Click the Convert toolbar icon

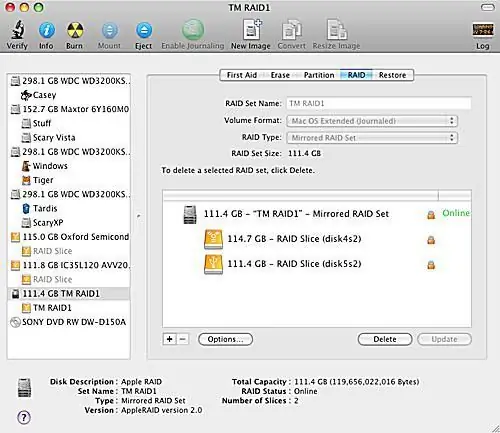[291, 30]
